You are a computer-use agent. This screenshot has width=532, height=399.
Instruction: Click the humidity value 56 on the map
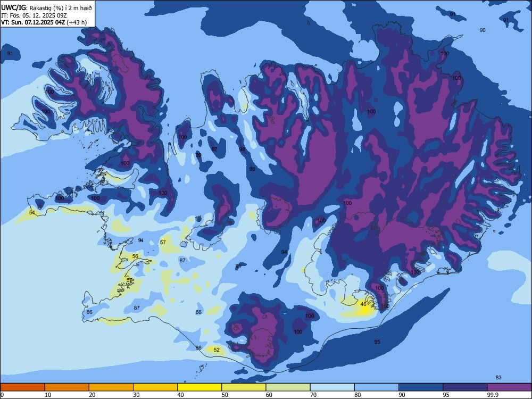pyautogui.click(x=135, y=256)
